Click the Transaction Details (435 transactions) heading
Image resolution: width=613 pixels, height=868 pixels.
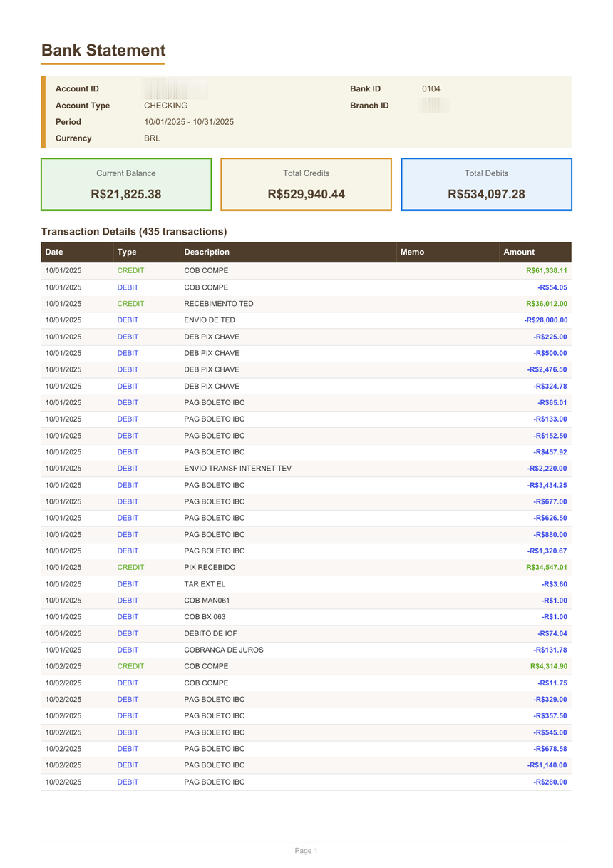tap(134, 232)
